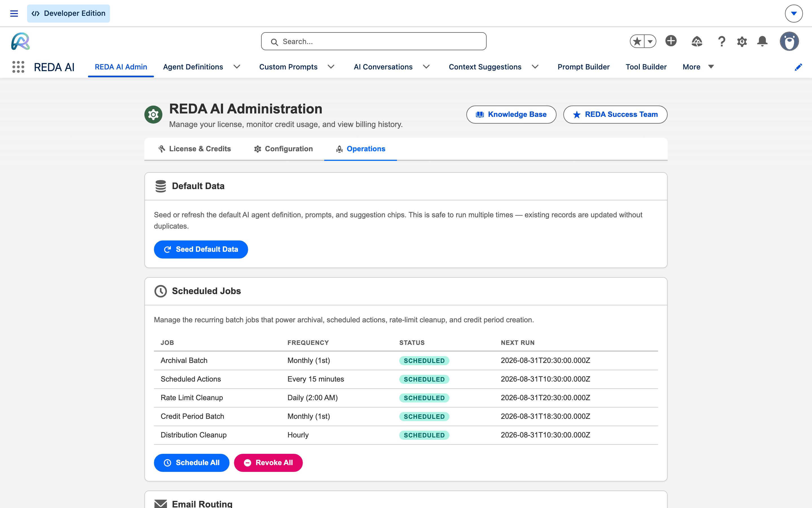
Task: Open the More navigation menu
Action: coord(698,67)
